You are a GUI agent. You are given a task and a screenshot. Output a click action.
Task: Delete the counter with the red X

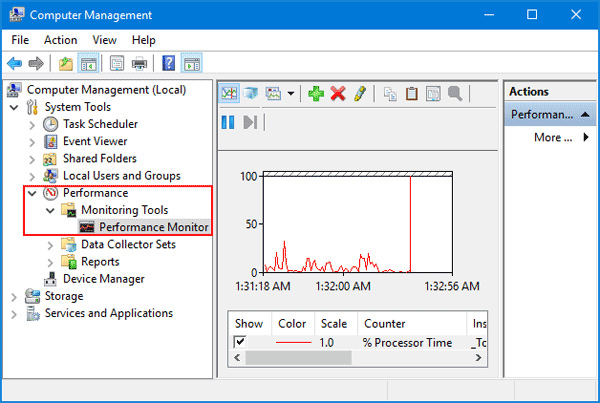(x=338, y=93)
